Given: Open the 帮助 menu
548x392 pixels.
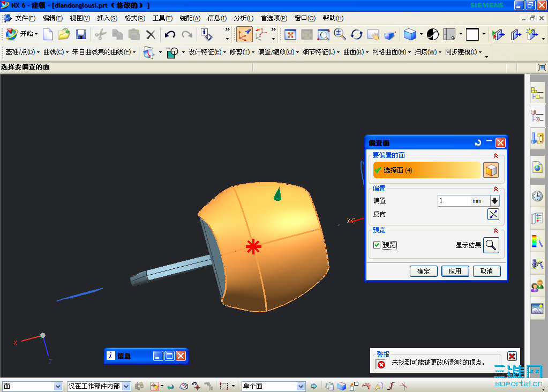Looking at the screenshot, I should (x=333, y=18).
